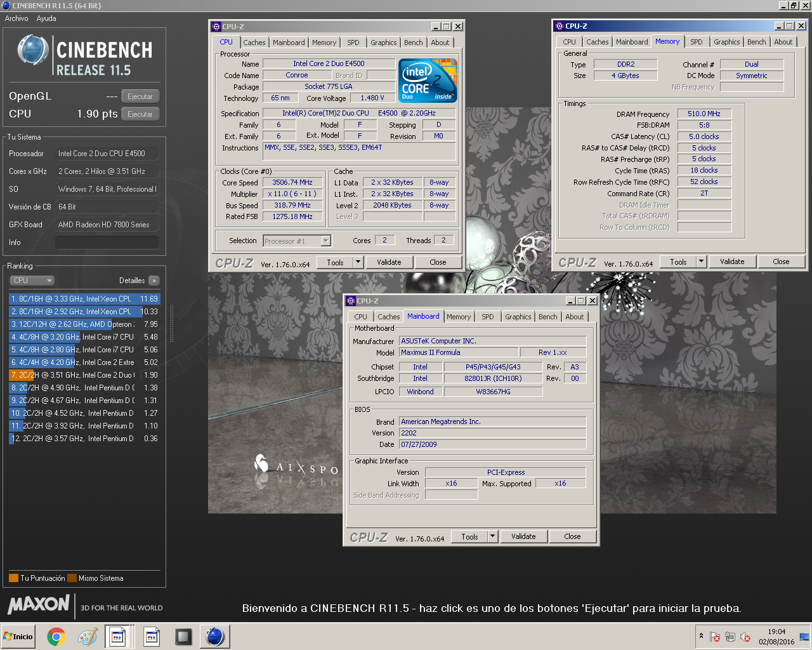812x650 pixels.
Task: Open Mainboard tab in CPU-Z Memory window
Action: [632, 42]
